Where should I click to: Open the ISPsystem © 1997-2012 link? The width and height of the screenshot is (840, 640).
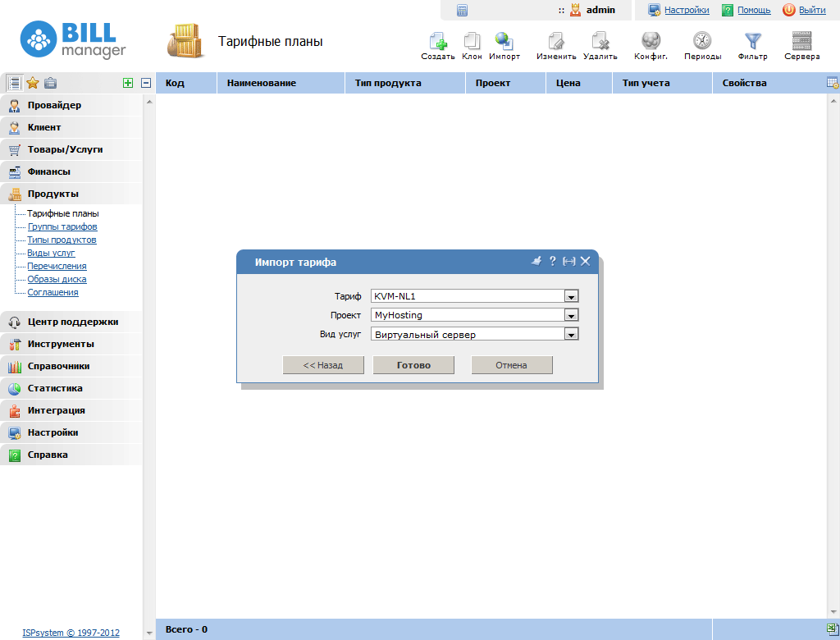71,633
